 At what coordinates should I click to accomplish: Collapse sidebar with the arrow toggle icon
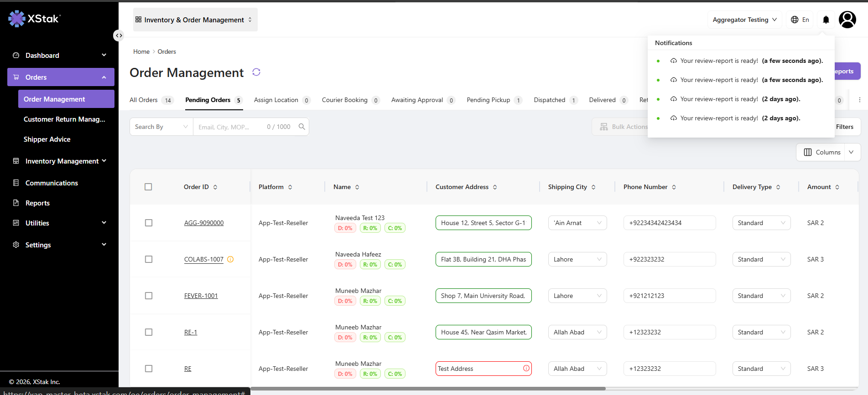click(119, 36)
